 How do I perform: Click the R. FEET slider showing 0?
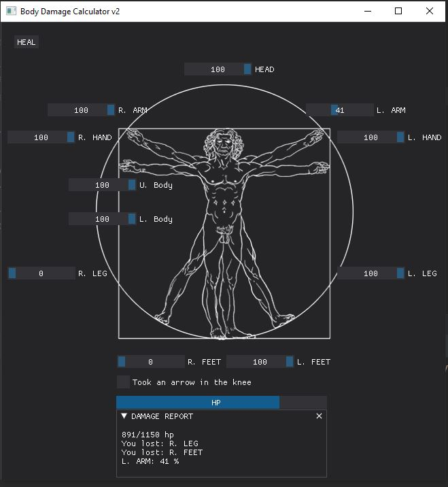click(150, 362)
